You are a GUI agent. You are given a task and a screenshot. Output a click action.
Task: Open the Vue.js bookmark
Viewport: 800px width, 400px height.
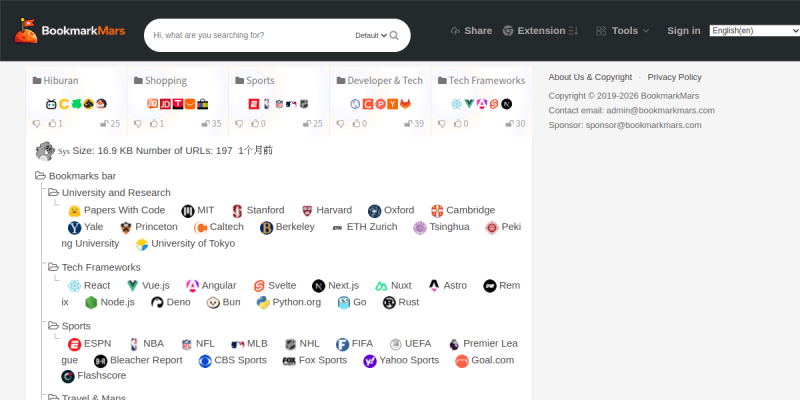point(148,286)
